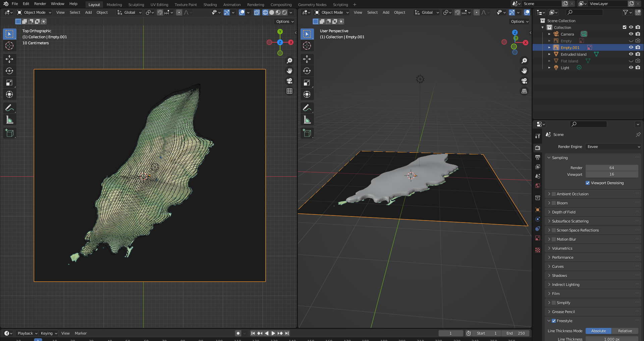Toggle camera view in left viewport
This screenshot has height=341, width=644.
coord(289,81)
